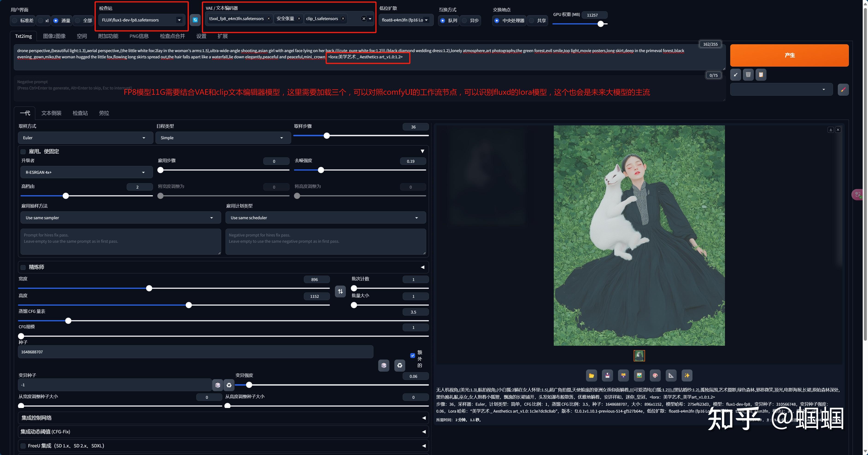Screen dimensions: 868x455
Task: Open the image output folder icon
Action: point(591,375)
